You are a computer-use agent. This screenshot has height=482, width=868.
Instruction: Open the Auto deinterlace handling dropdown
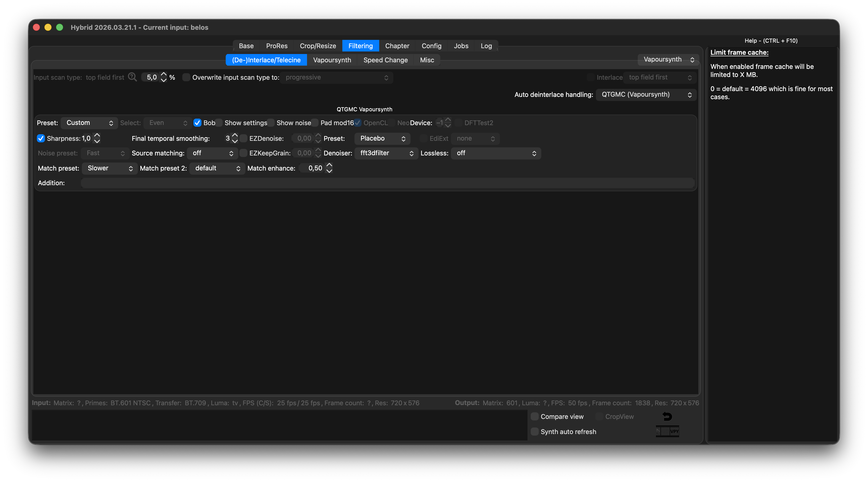pyautogui.click(x=646, y=95)
